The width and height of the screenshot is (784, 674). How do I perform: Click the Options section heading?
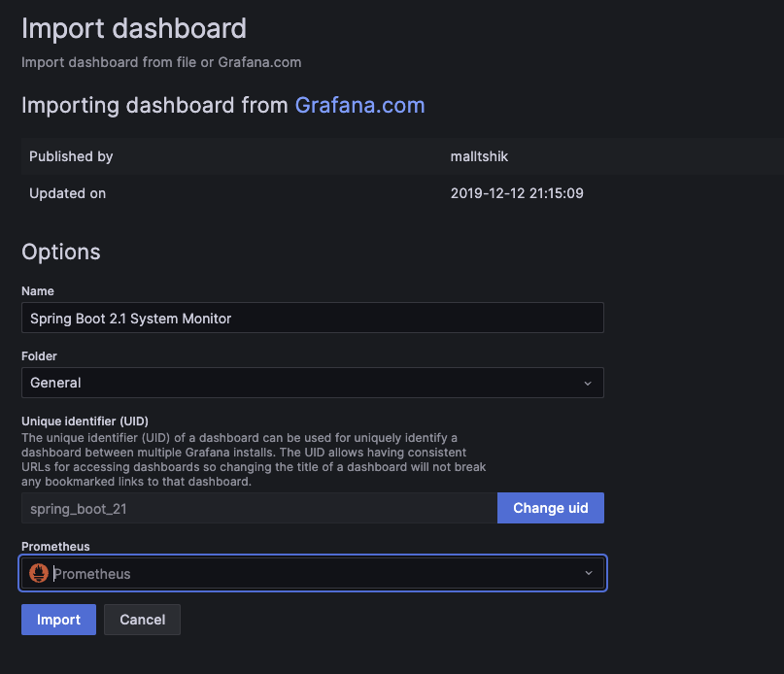tap(61, 252)
